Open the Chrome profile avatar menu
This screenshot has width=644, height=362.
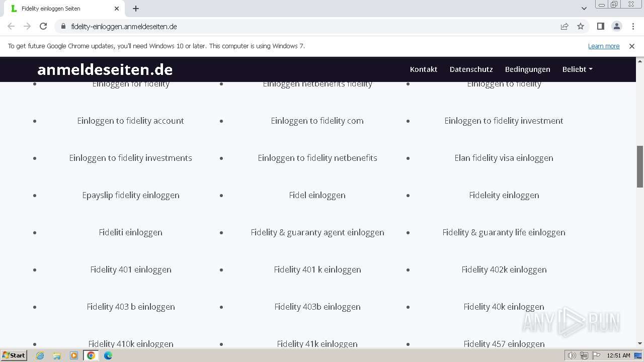click(616, 26)
